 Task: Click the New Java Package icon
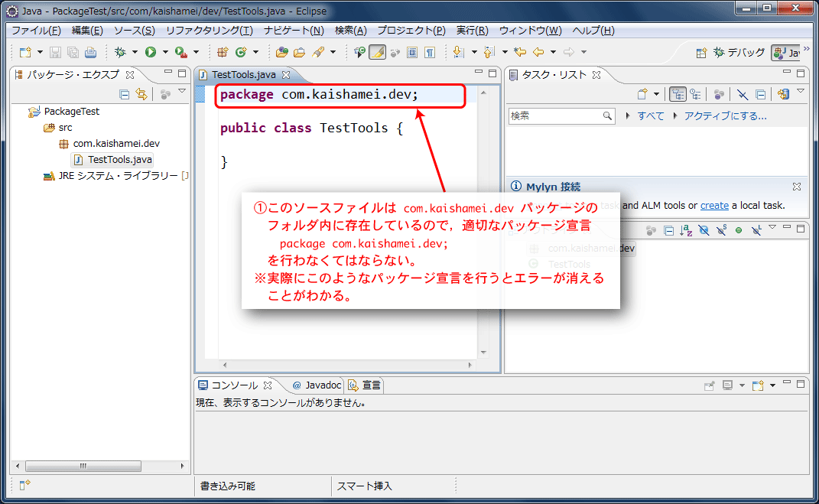coord(223,52)
